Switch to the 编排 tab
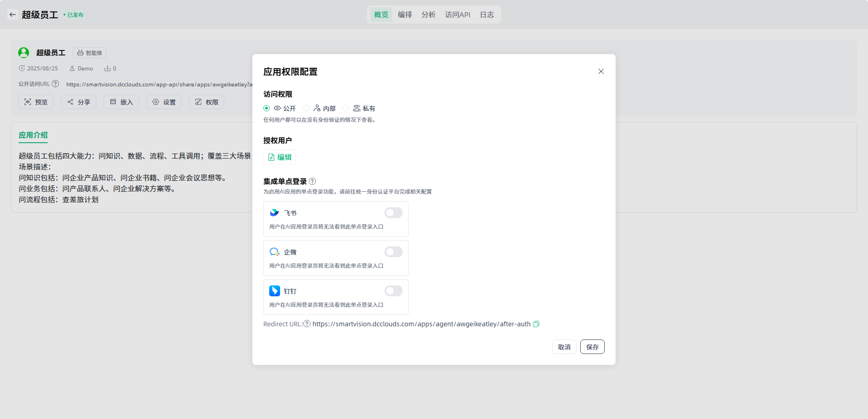The width and height of the screenshot is (868, 419). point(404,15)
